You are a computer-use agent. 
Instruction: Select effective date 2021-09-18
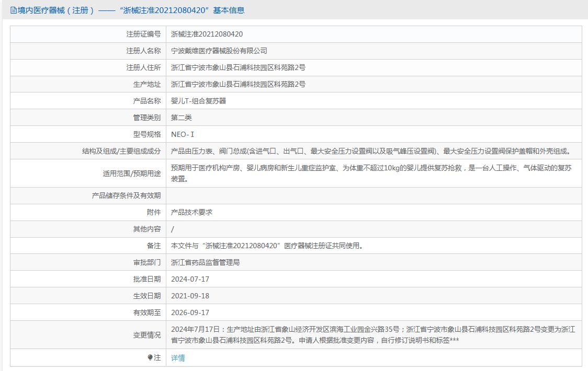click(190, 296)
